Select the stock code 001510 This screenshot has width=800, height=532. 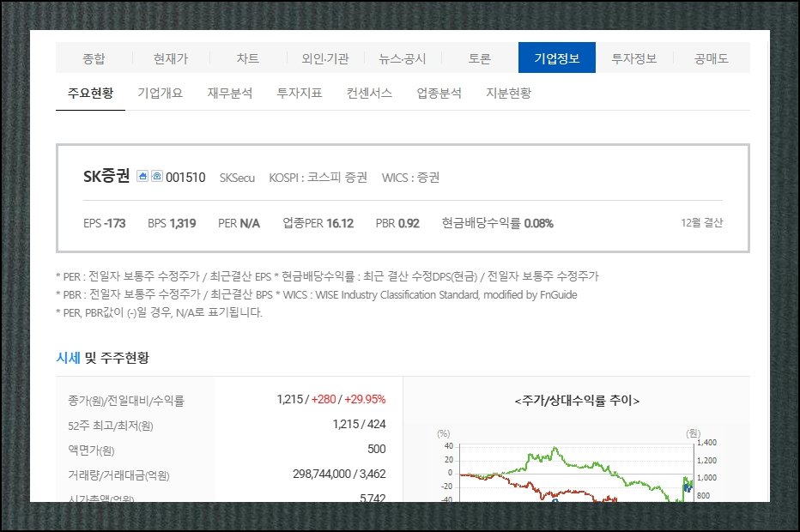click(185, 178)
